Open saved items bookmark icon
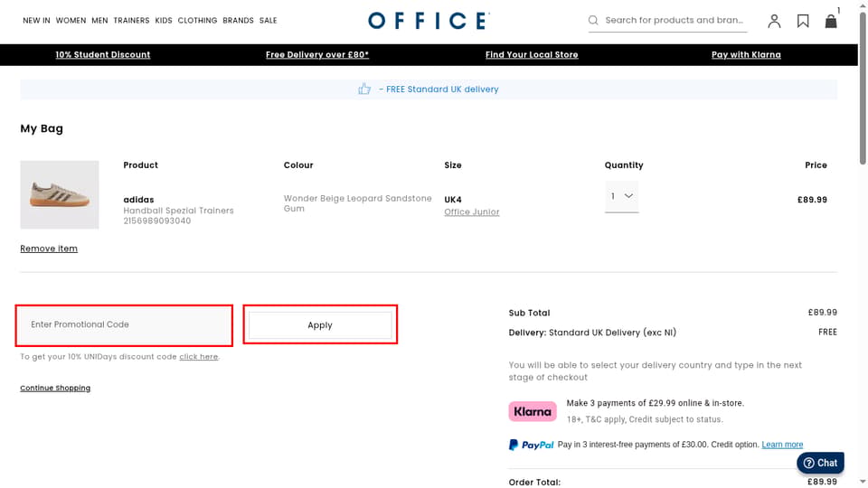This screenshot has width=868, height=488. click(x=803, y=21)
